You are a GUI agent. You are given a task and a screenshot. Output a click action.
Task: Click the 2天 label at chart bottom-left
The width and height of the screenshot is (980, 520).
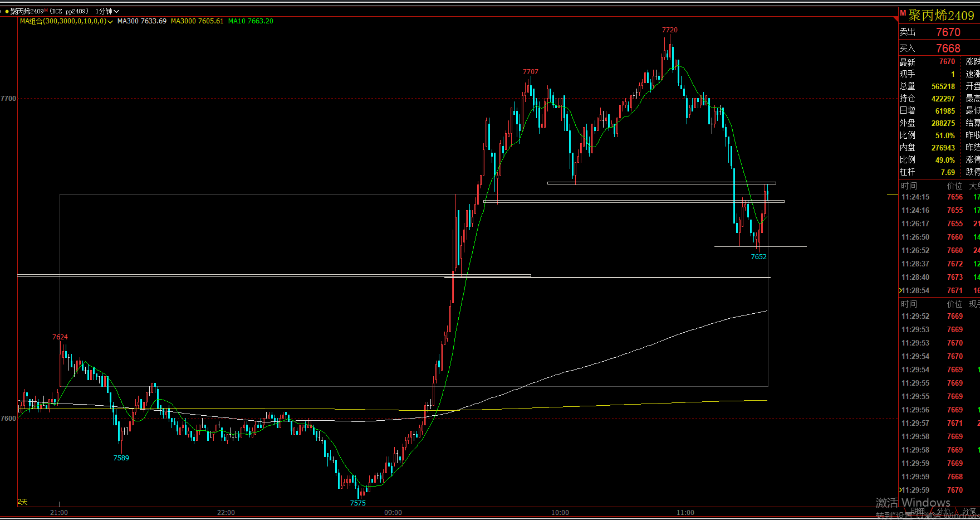click(x=22, y=502)
